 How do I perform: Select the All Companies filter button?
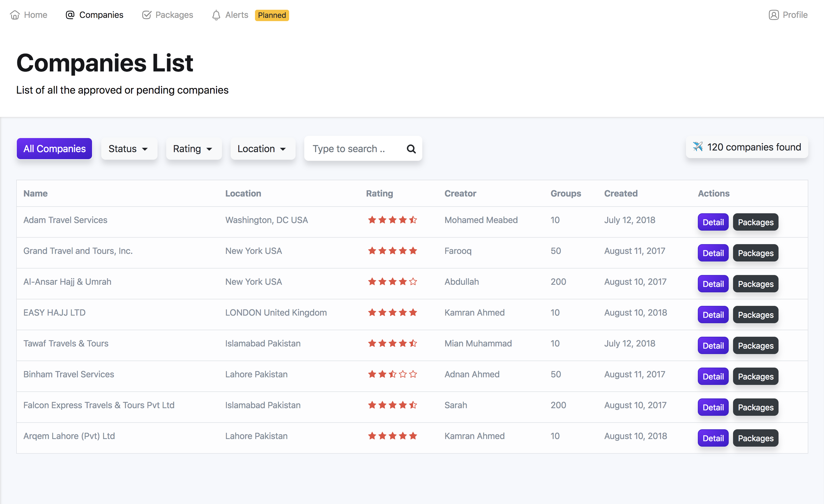[x=54, y=149]
